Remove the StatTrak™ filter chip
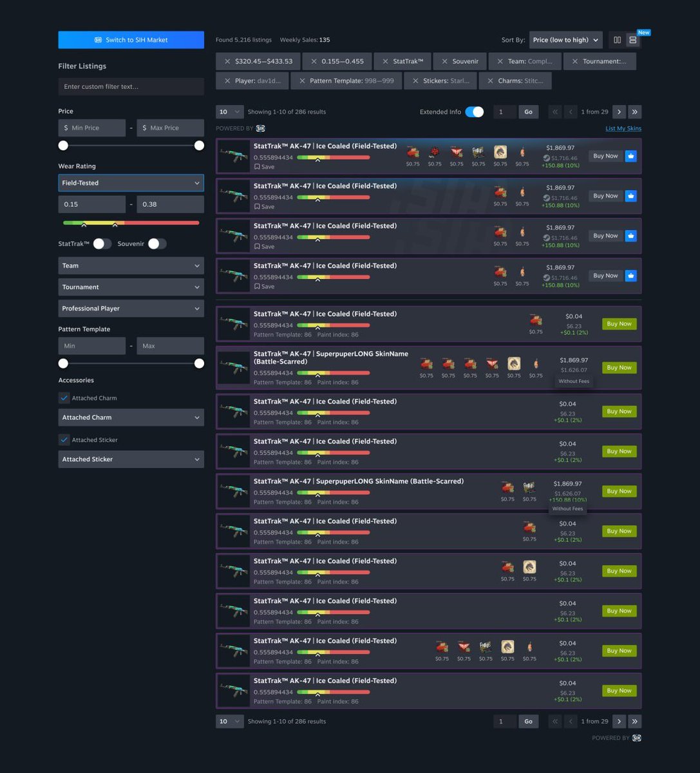The image size is (700, 773). point(385,61)
